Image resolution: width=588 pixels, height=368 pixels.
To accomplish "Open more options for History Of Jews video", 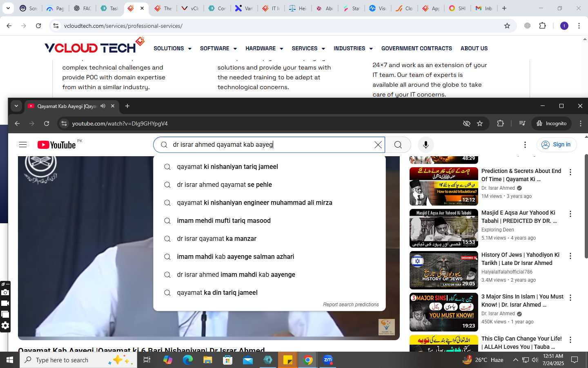I will pyautogui.click(x=570, y=256).
